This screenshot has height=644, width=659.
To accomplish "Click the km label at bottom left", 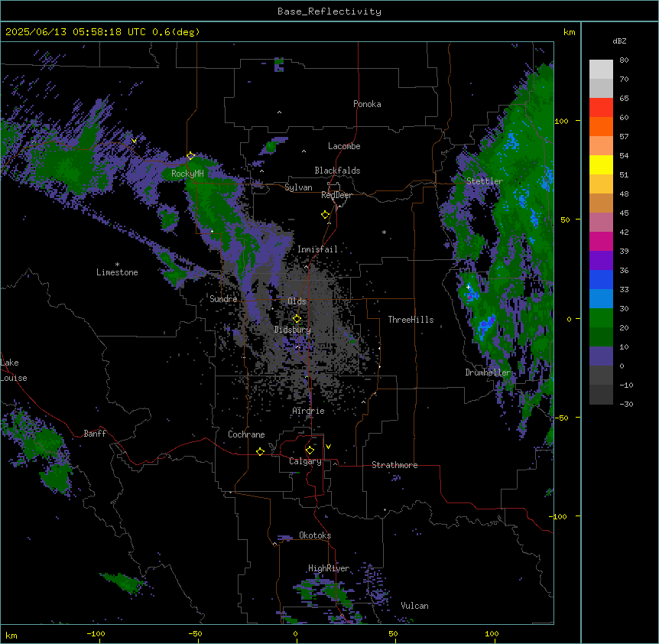I will [x=11, y=635].
